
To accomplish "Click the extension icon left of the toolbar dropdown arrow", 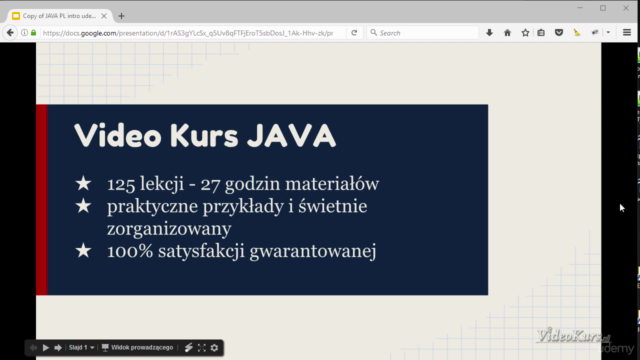I will point(595,33).
